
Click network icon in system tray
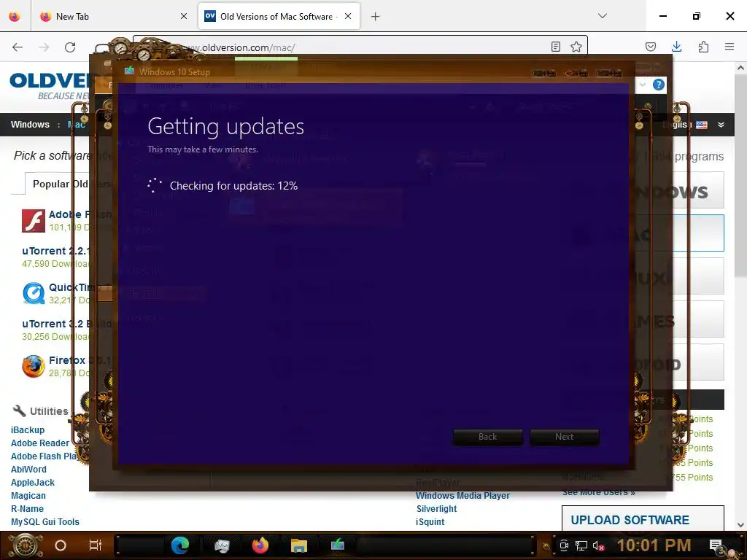pyautogui.click(x=581, y=545)
